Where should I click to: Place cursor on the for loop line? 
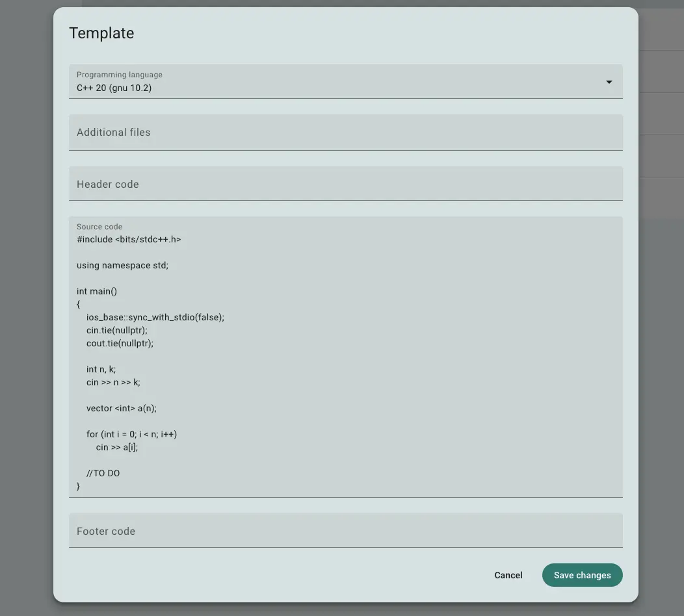[132, 434]
